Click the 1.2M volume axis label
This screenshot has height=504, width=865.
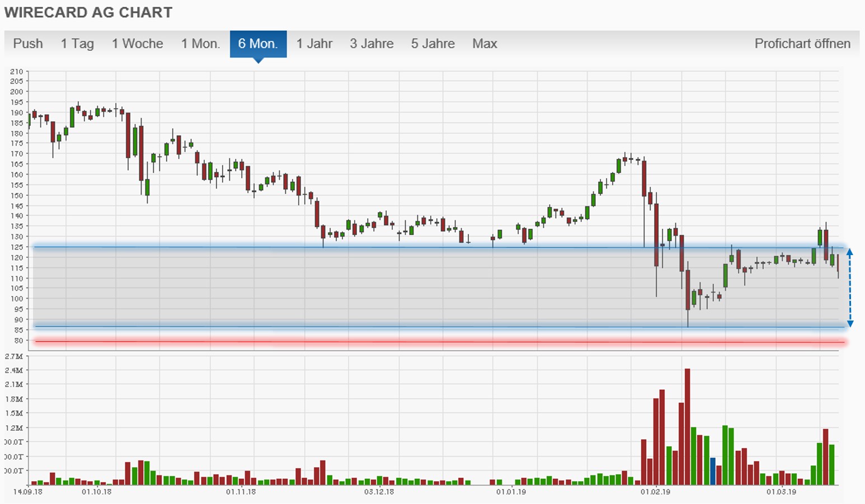(x=14, y=427)
